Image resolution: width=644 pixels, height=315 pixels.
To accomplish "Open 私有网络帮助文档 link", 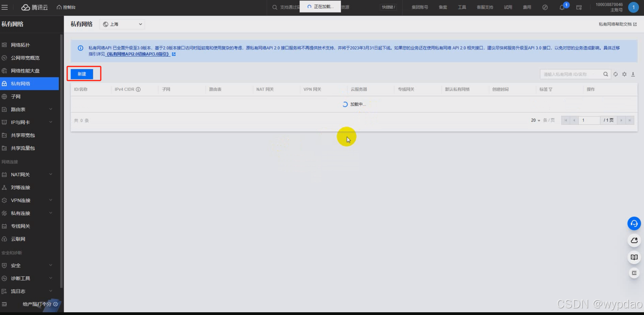I will tap(617, 24).
